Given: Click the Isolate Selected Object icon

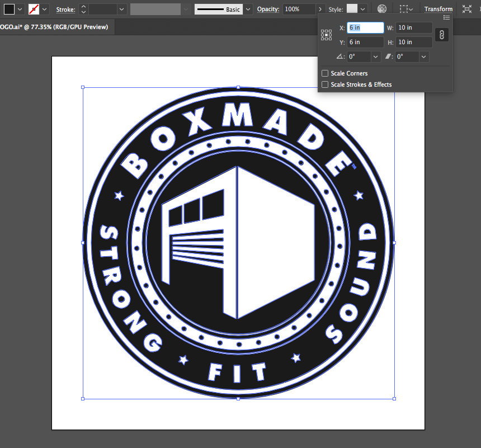Looking at the screenshot, I should (x=467, y=9).
